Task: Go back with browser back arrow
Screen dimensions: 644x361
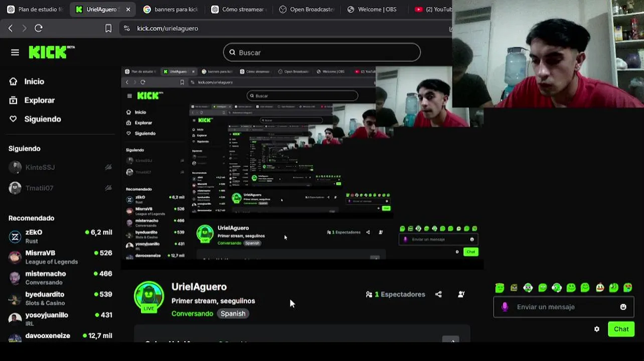Action: tap(11, 28)
